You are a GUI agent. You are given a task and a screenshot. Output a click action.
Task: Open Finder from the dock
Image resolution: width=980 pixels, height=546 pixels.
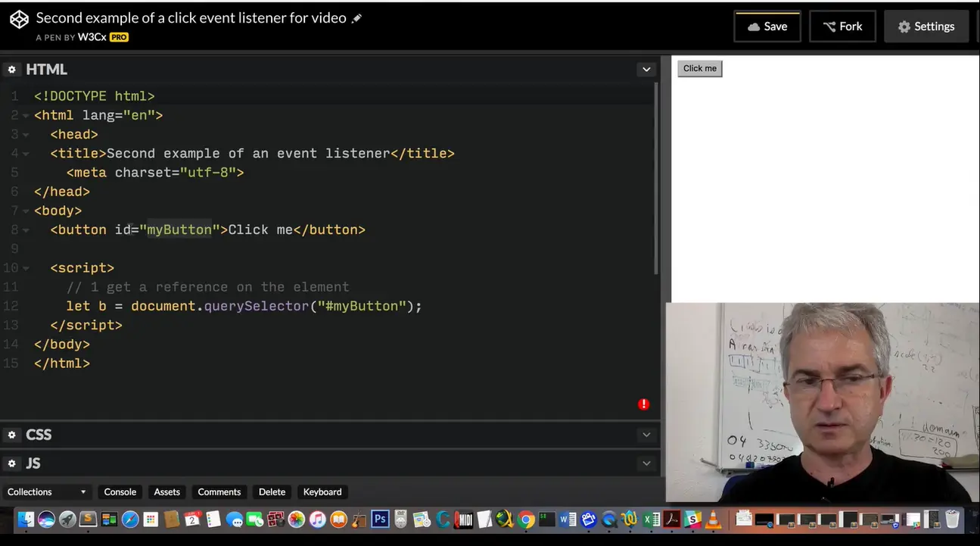click(x=26, y=519)
